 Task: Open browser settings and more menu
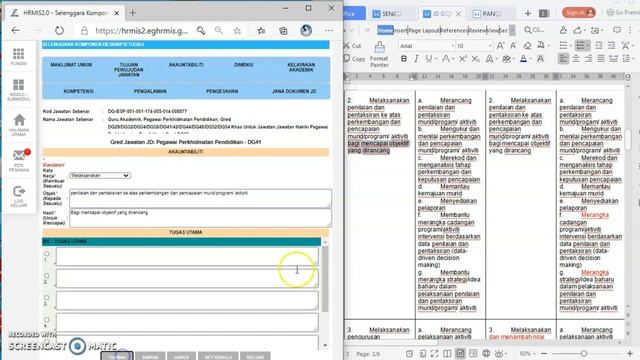click(x=329, y=30)
